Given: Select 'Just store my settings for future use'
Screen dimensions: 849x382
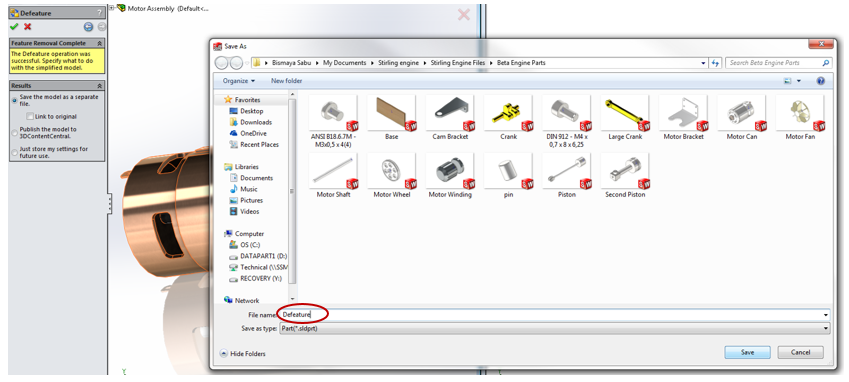Looking at the screenshot, I should pos(15,153).
